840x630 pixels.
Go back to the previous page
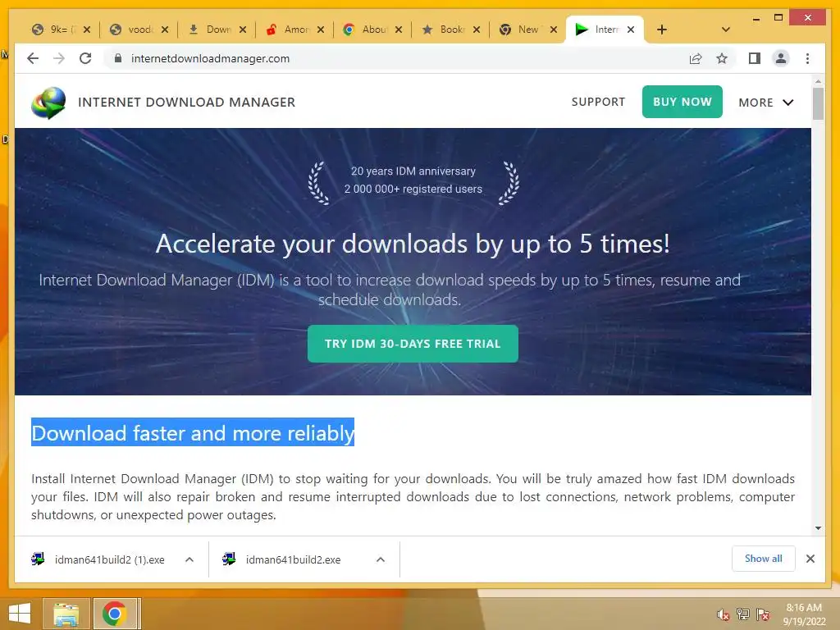point(33,58)
